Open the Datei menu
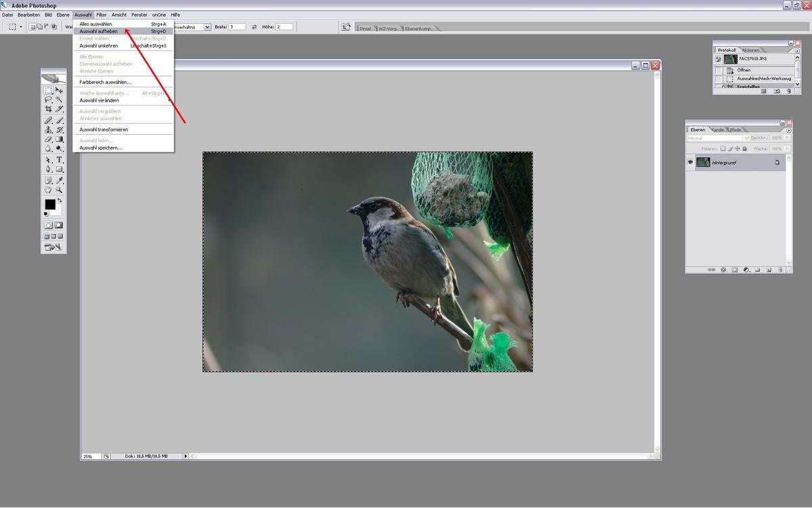Screen dimensions: 812x508 click(x=7, y=15)
